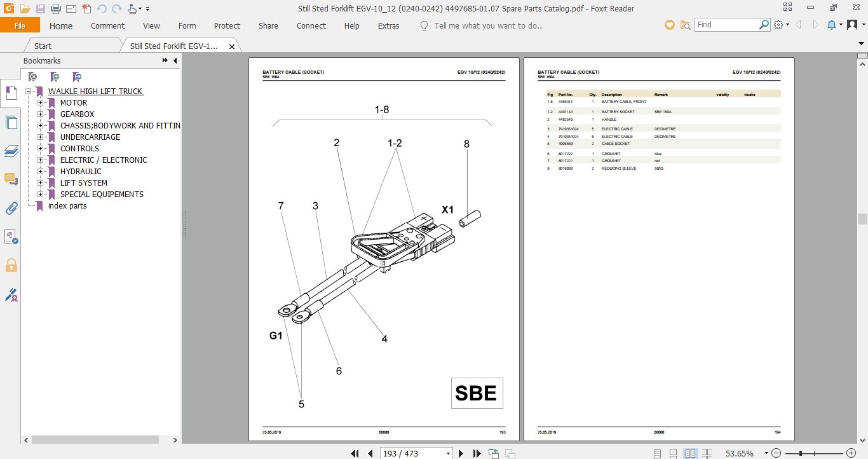Select the LIFT SYSTEM bookmark
Screen dimensions: 868x459
pyautogui.click(x=84, y=183)
